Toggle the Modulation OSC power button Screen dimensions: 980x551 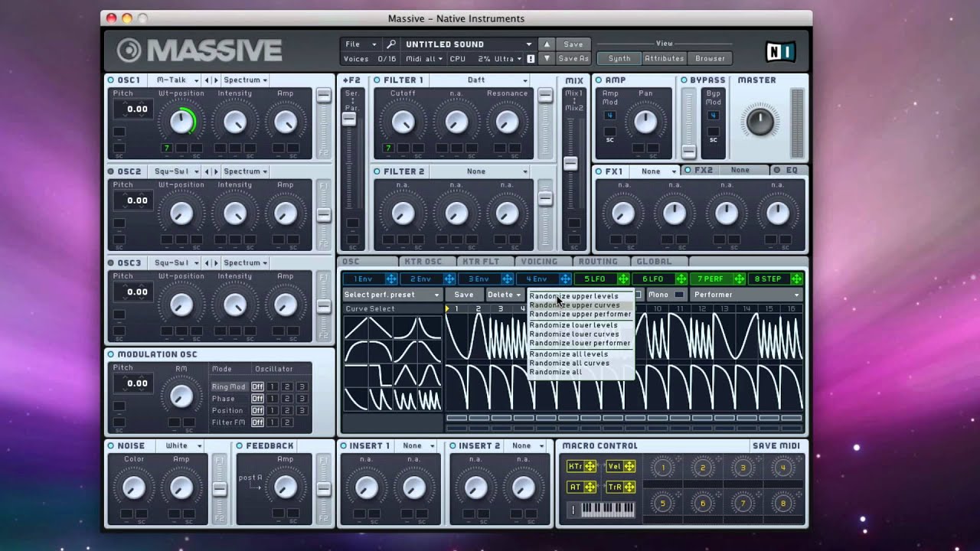tap(111, 354)
